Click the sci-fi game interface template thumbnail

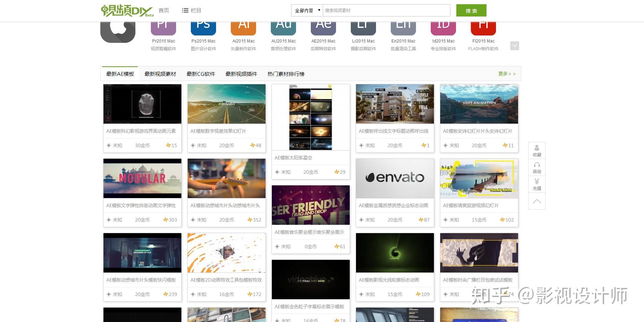click(142, 104)
